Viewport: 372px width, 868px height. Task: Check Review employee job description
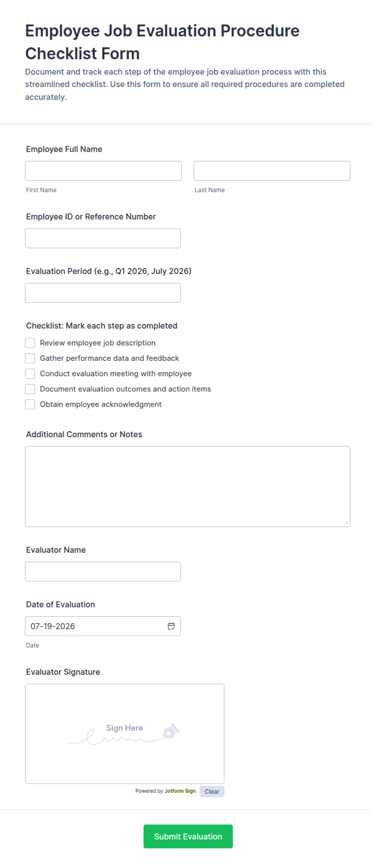point(30,343)
